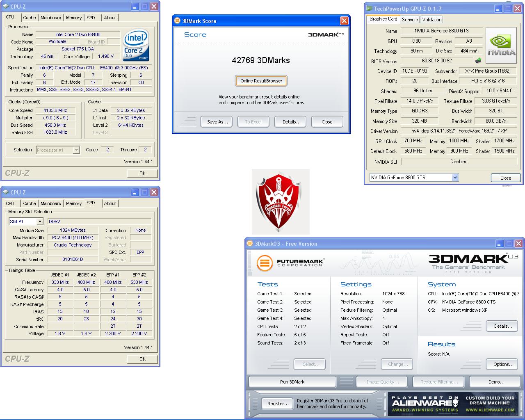Click the 3DMark Score window title icon
Image resolution: width=525 pixels, height=420 pixels.
tap(177, 21)
